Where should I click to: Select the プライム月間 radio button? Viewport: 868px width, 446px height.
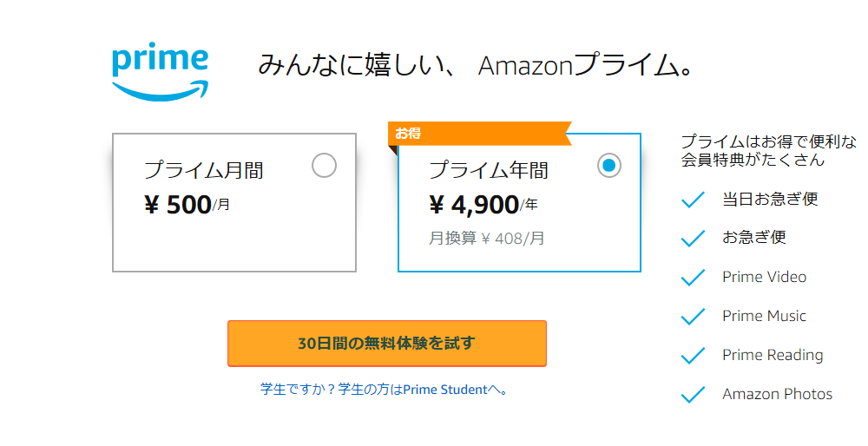coord(324,165)
